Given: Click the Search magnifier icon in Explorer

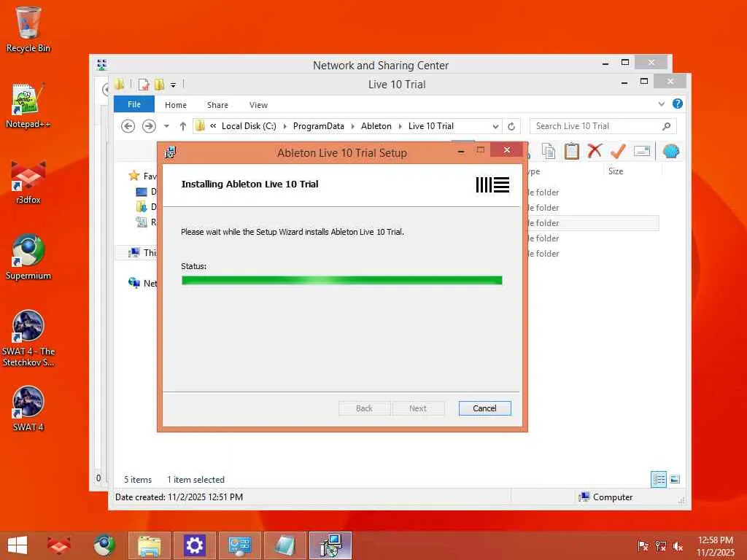Looking at the screenshot, I should click(x=667, y=126).
